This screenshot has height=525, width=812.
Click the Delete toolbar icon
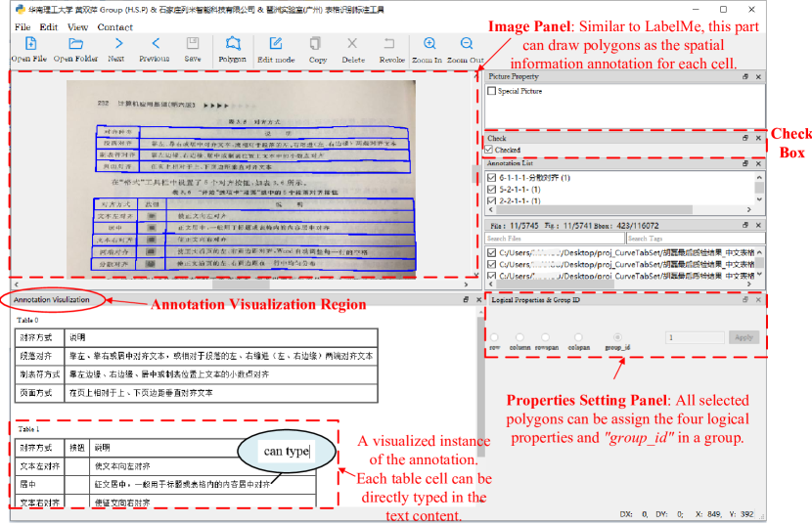point(352,43)
